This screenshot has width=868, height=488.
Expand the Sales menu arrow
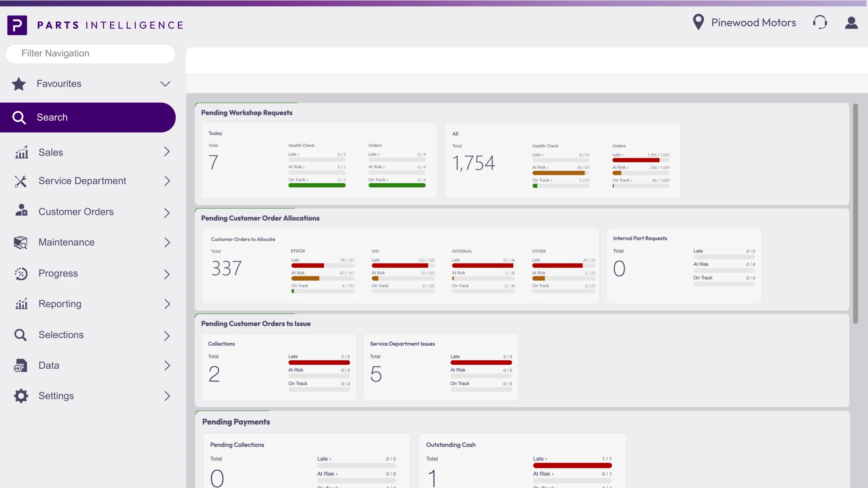[166, 152]
